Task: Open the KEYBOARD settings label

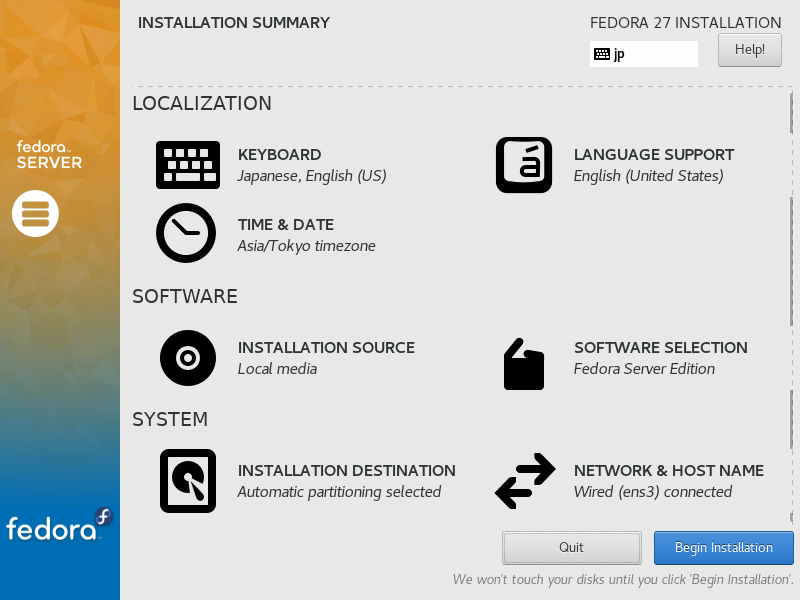Action: (x=280, y=155)
